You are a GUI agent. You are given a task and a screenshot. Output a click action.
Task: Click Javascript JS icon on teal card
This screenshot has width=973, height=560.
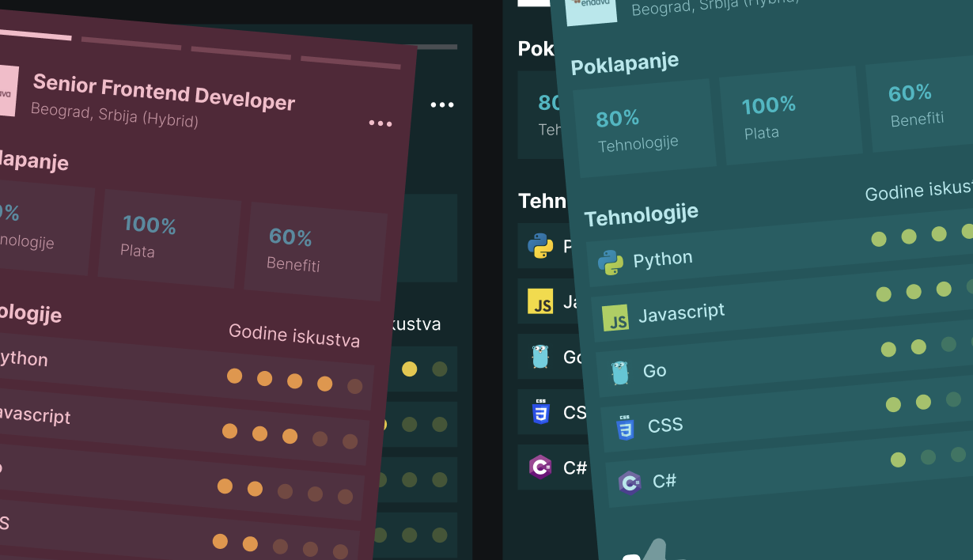point(615,318)
